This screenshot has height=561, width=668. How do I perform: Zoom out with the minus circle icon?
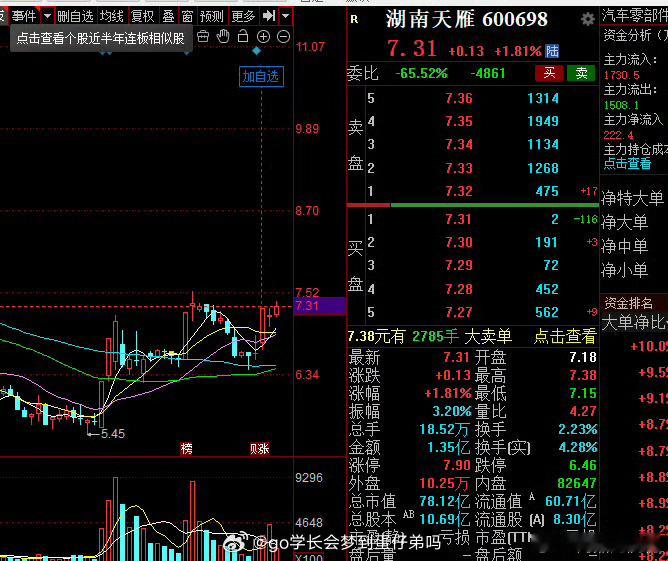[x=283, y=37]
